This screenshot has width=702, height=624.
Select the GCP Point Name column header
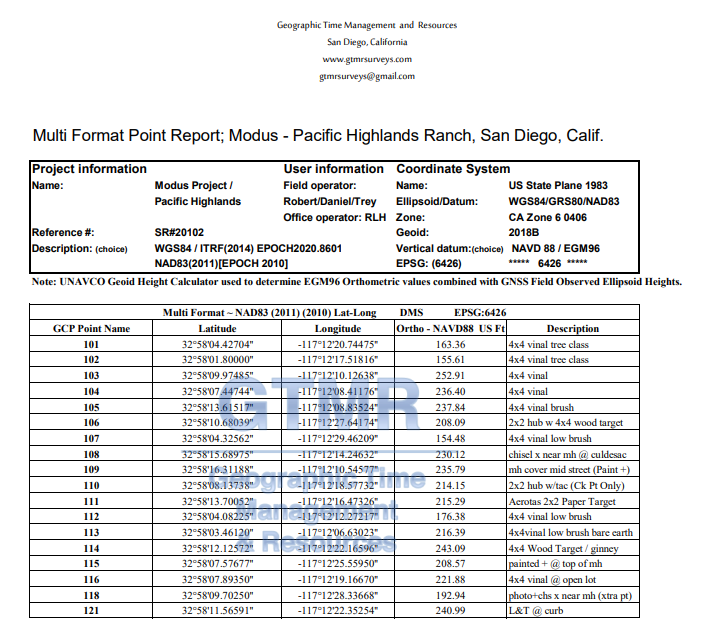coord(91,329)
